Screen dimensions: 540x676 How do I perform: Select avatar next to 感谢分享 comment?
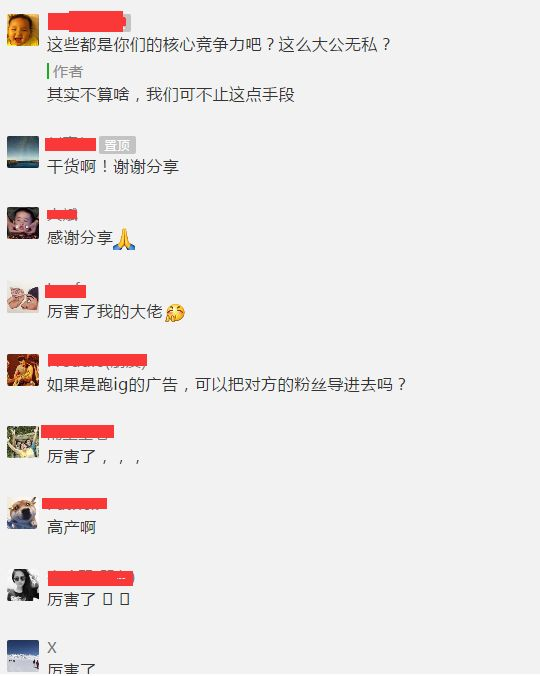[23, 223]
